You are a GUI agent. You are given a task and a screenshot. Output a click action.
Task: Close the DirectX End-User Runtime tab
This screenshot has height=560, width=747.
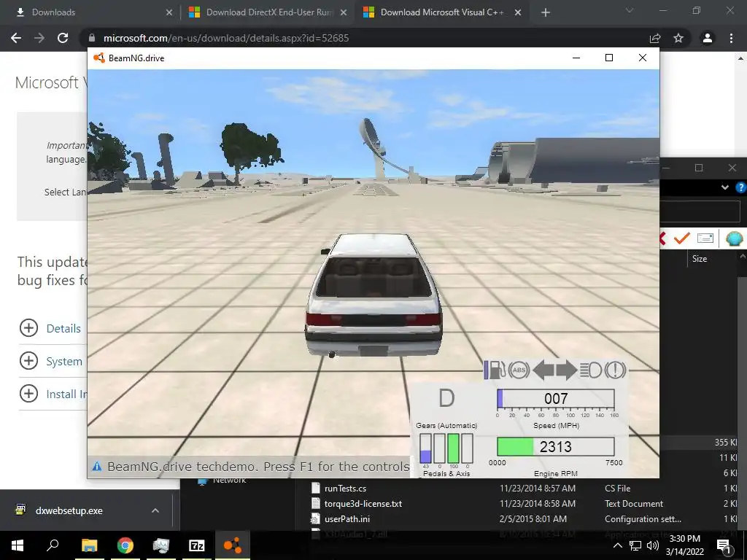click(344, 13)
